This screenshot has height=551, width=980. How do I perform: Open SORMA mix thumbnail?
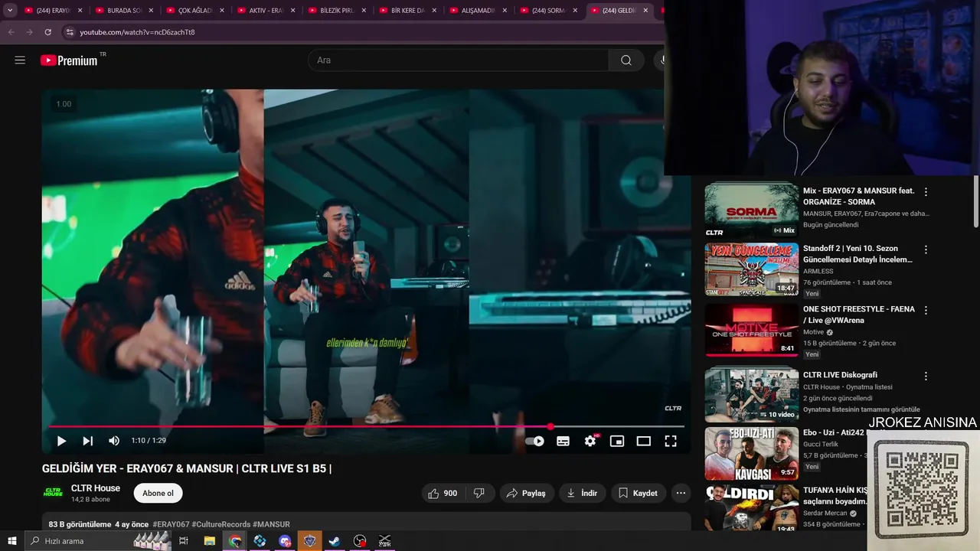751,209
